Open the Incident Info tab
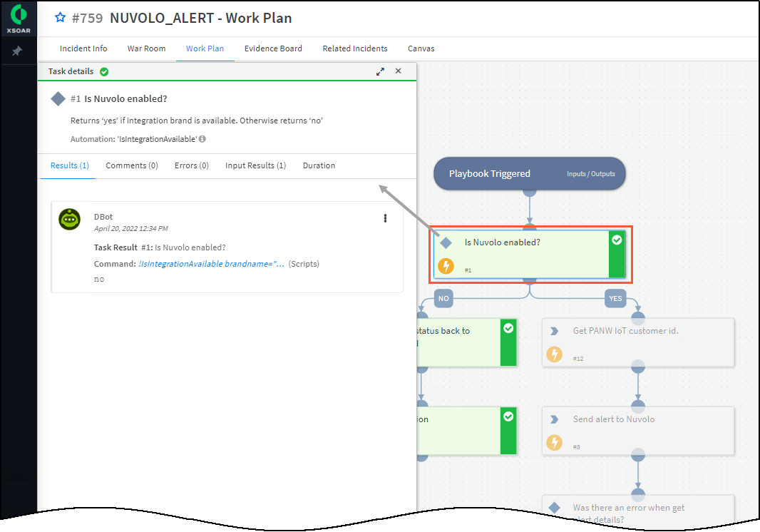Screen dimensions: 760x532 click(83, 48)
